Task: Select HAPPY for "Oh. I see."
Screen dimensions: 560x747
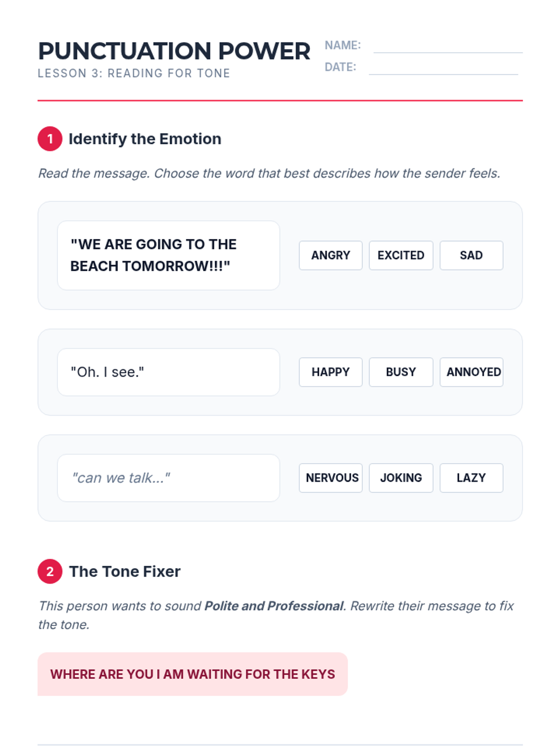Action: coord(330,372)
